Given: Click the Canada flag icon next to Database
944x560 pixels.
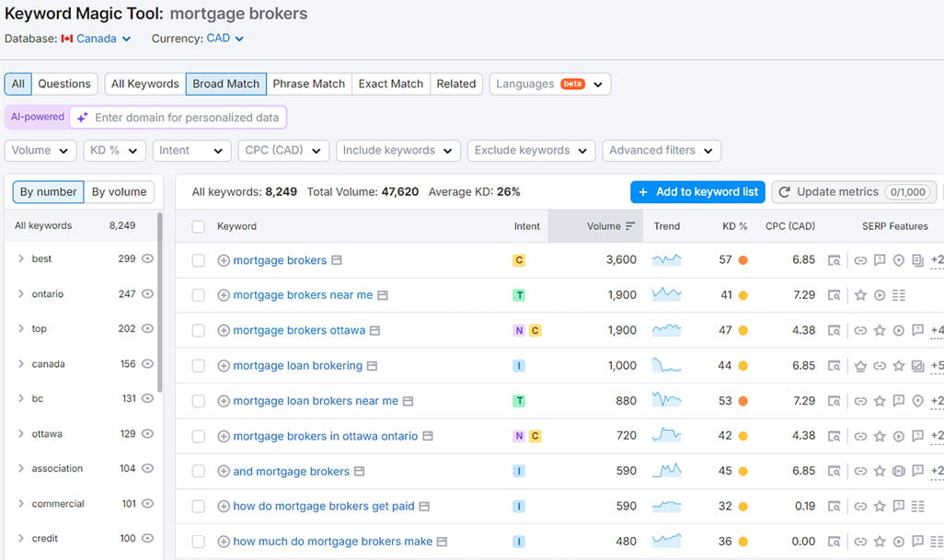Looking at the screenshot, I should coord(64,39).
